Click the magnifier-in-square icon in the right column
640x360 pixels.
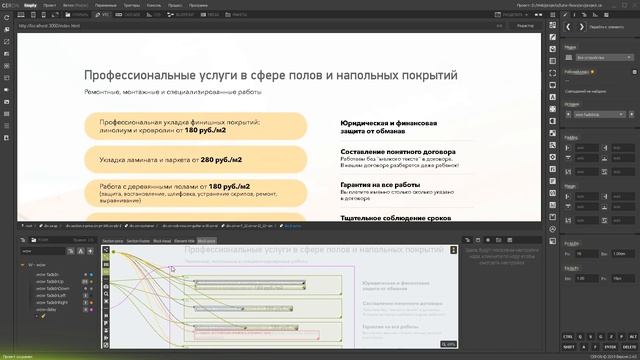(553, 145)
